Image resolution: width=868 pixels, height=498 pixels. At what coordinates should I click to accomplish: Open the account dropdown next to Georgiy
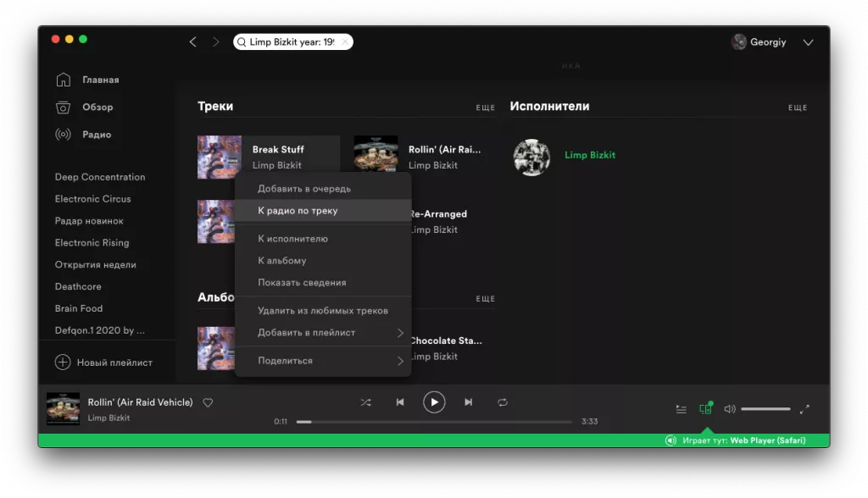808,41
